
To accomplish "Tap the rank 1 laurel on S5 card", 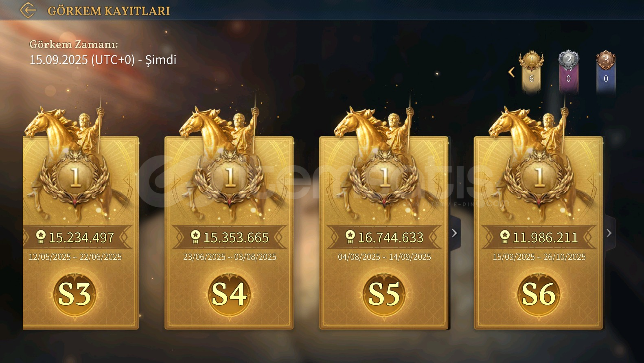I will point(384,178).
